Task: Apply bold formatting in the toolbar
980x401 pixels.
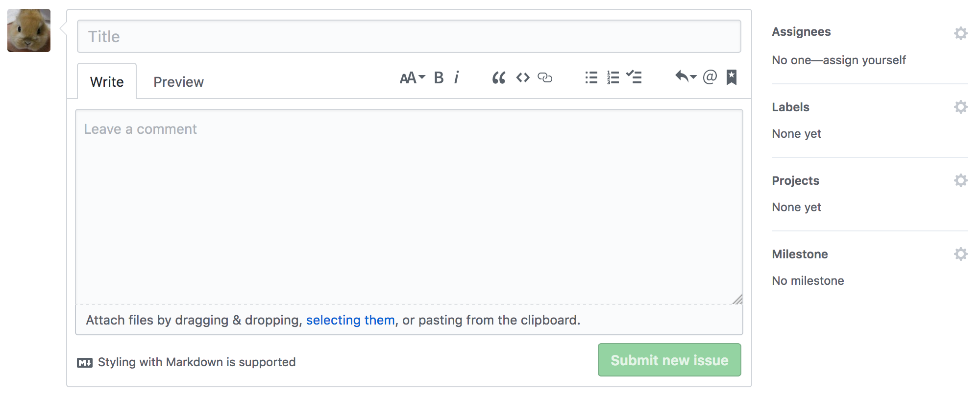Action: [x=438, y=77]
